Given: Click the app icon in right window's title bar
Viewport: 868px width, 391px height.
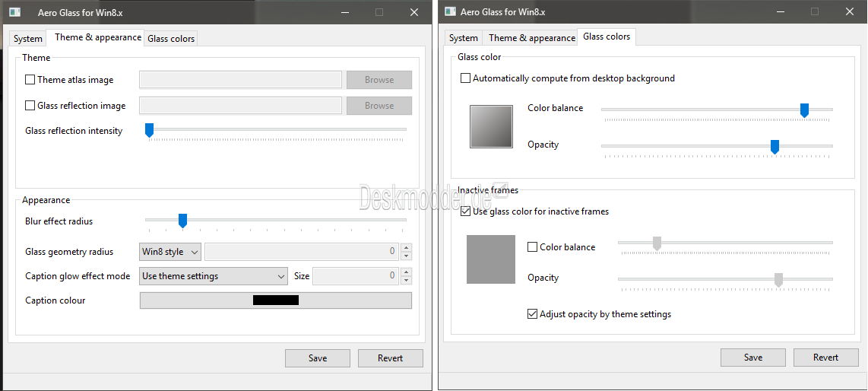Looking at the screenshot, I should coord(451,11).
